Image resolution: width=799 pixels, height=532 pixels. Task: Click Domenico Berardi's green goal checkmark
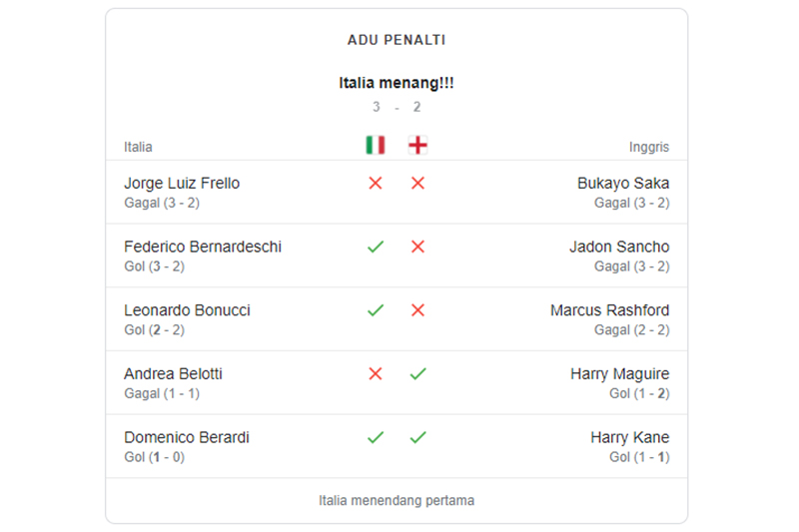coord(376,437)
